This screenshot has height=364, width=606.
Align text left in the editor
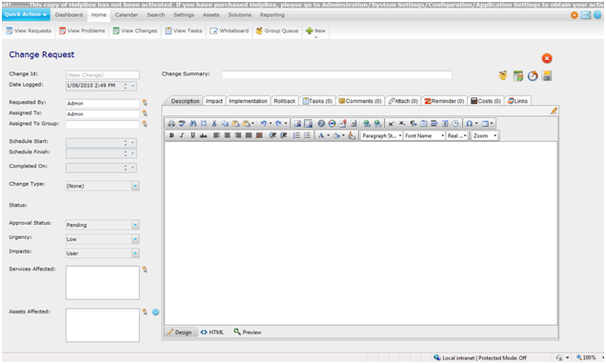pyautogui.click(x=216, y=135)
